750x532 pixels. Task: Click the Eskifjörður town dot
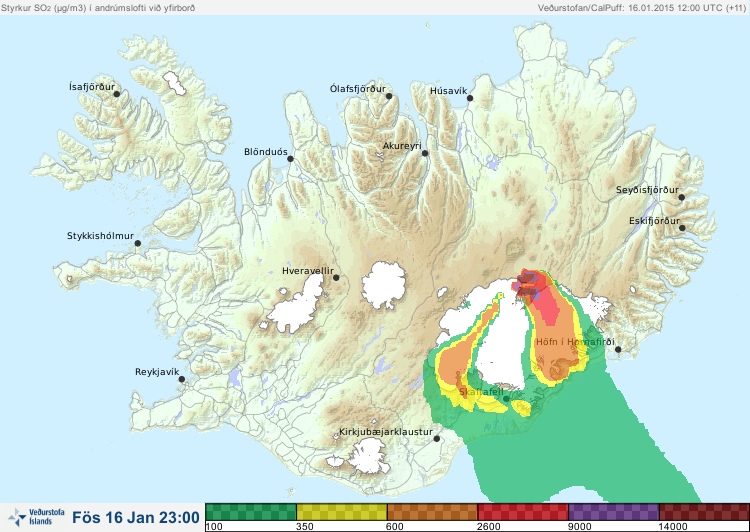point(682,228)
